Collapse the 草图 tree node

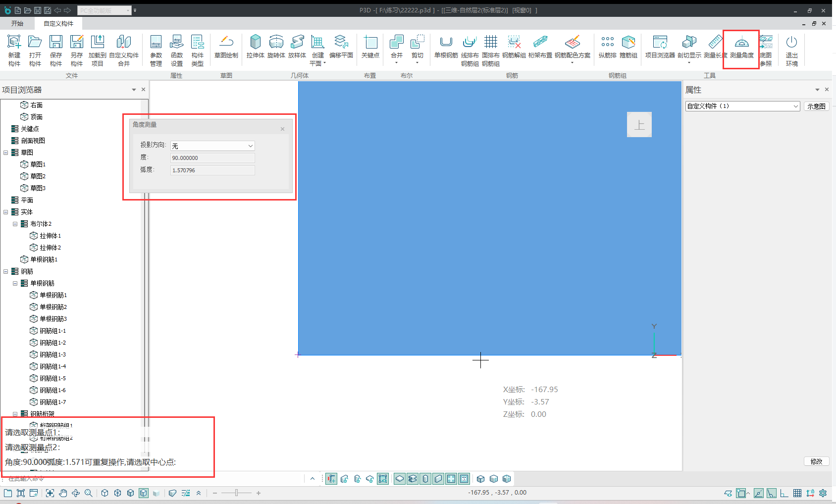[x=6, y=152]
